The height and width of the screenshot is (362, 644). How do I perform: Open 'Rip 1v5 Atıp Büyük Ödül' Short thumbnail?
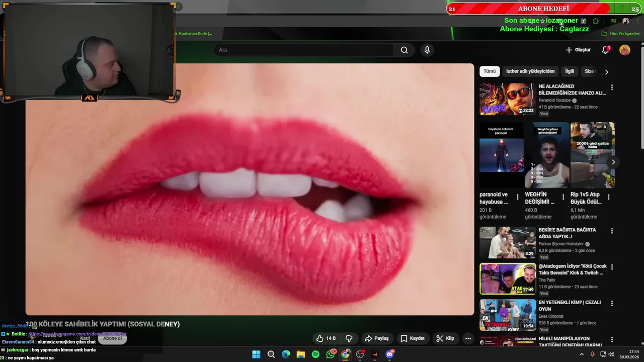(x=593, y=155)
